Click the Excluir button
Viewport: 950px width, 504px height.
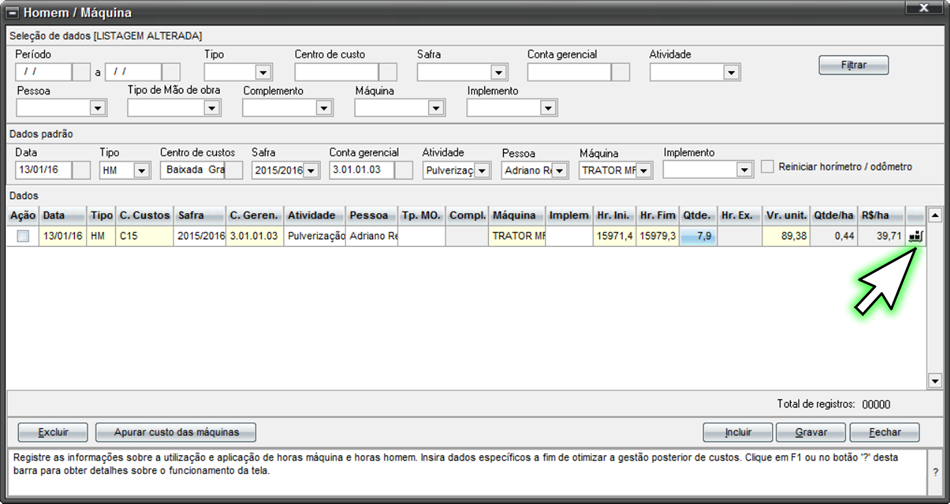53,433
